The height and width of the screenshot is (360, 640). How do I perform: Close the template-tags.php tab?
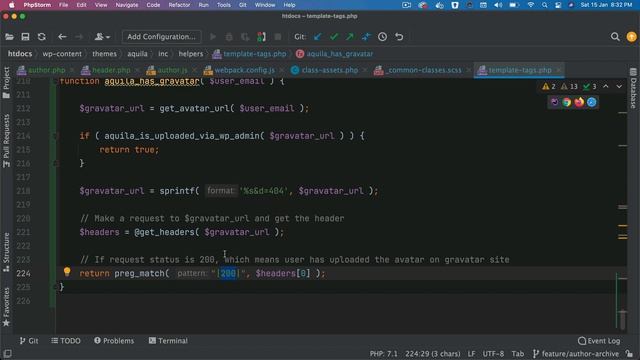click(558, 70)
